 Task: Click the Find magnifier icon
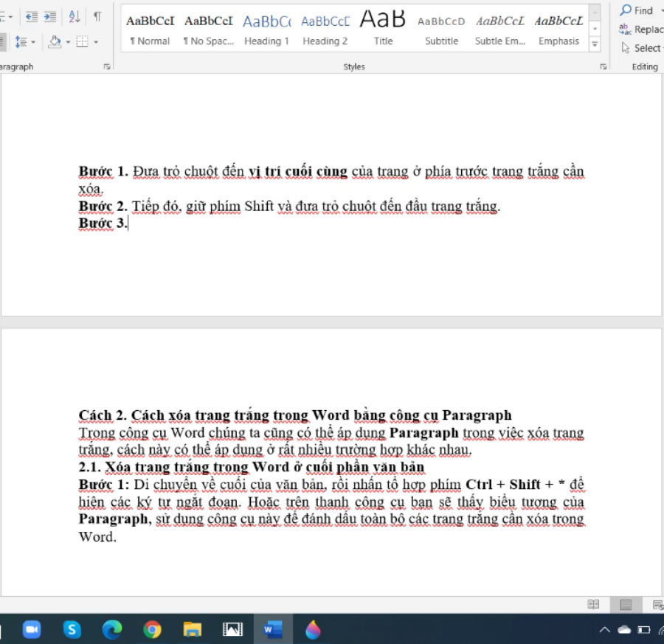pyautogui.click(x=626, y=10)
